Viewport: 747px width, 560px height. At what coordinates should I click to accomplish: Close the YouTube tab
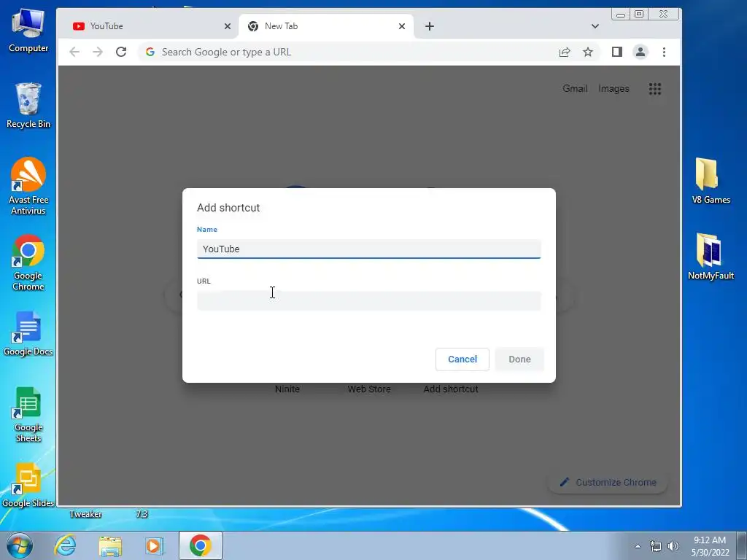point(228,26)
